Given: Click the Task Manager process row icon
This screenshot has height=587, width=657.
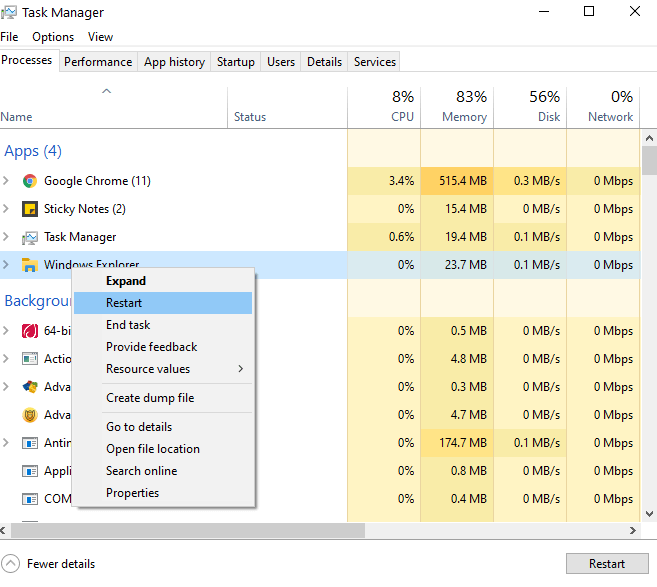Looking at the screenshot, I should pos(30,237).
